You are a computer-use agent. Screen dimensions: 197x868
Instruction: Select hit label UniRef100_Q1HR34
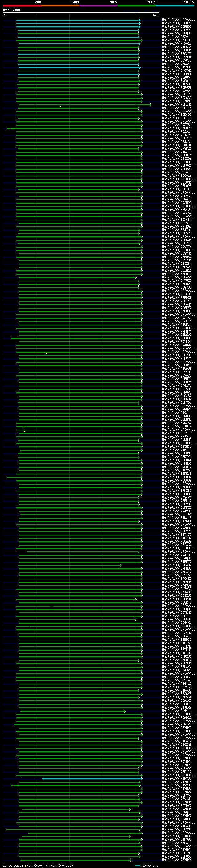point(177,599)
